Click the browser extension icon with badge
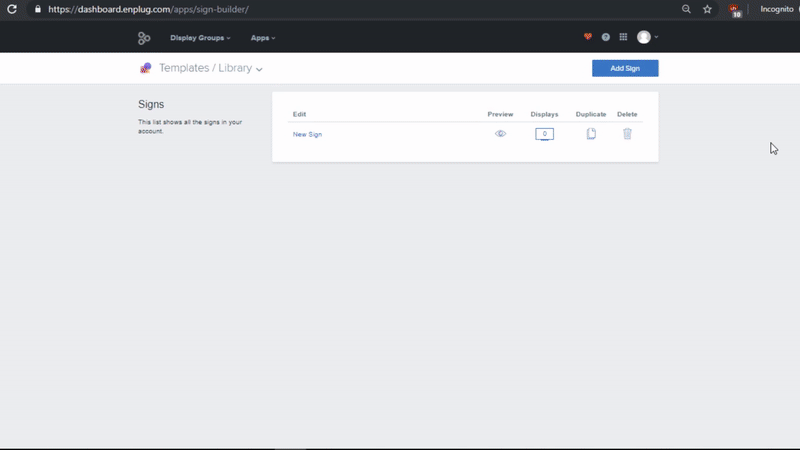This screenshot has height=450, width=800. point(734,10)
